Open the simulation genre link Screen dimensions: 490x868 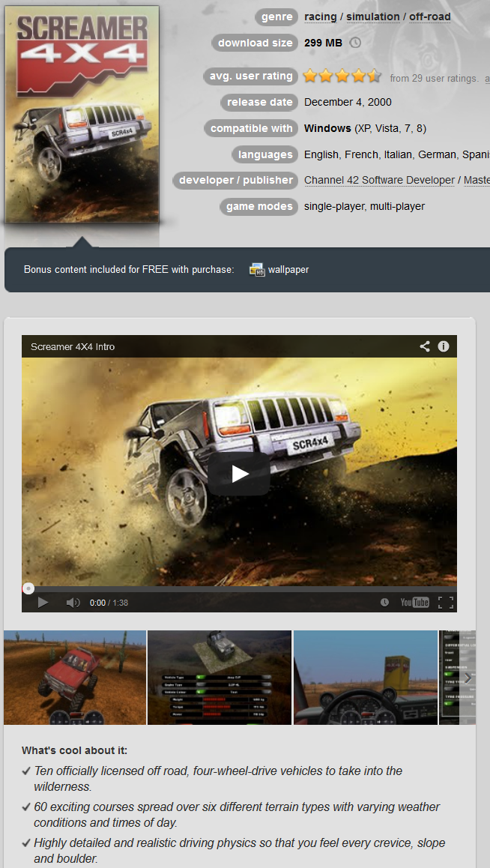tap(373, 16)
